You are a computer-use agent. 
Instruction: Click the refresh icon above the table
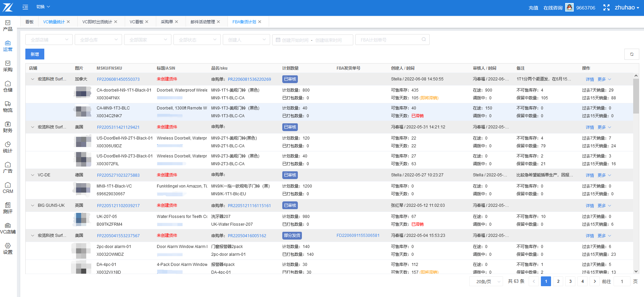point(631,54)
